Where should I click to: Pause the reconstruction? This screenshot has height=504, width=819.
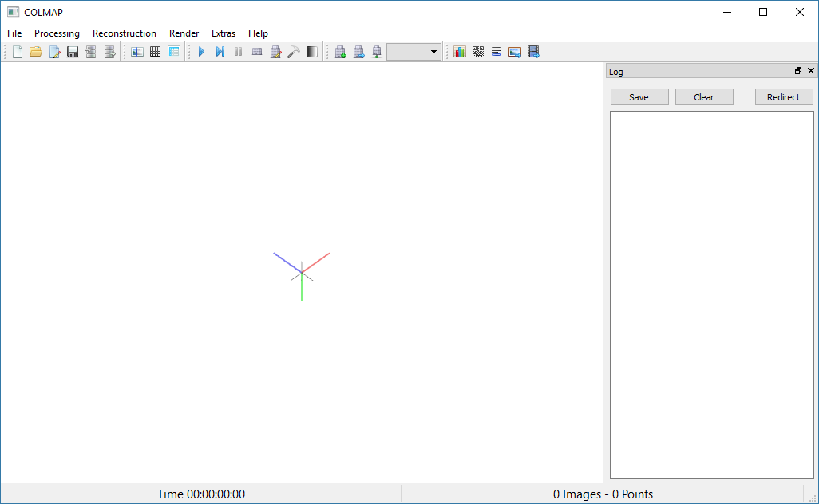(x=238, y=51)
